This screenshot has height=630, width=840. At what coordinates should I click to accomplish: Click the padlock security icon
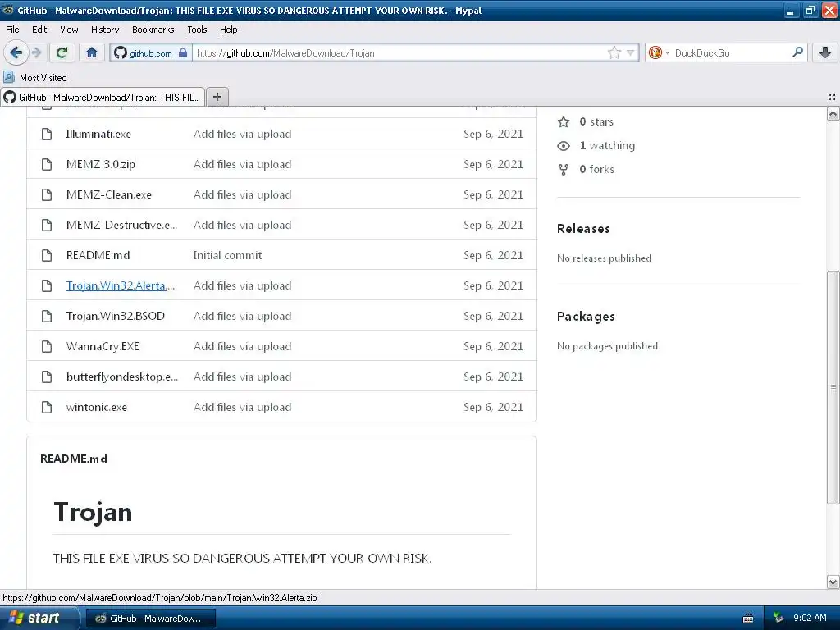point(183,52)
